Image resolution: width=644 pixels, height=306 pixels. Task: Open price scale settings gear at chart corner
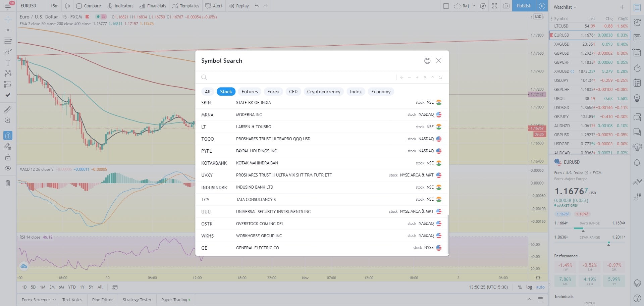click(538, 277)
